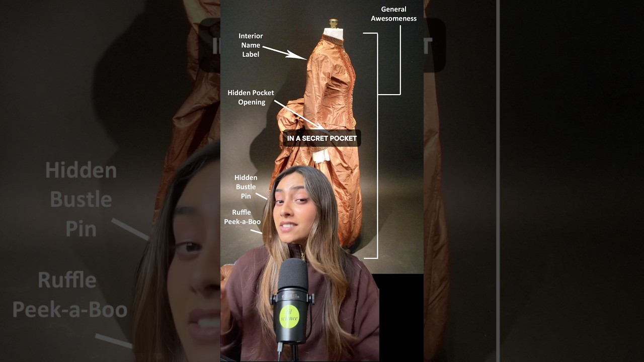Click the large blurred 'Ruffle Peek-a-Boo' background text
Screen dimensions: 644x362
(x=69, y=295)
